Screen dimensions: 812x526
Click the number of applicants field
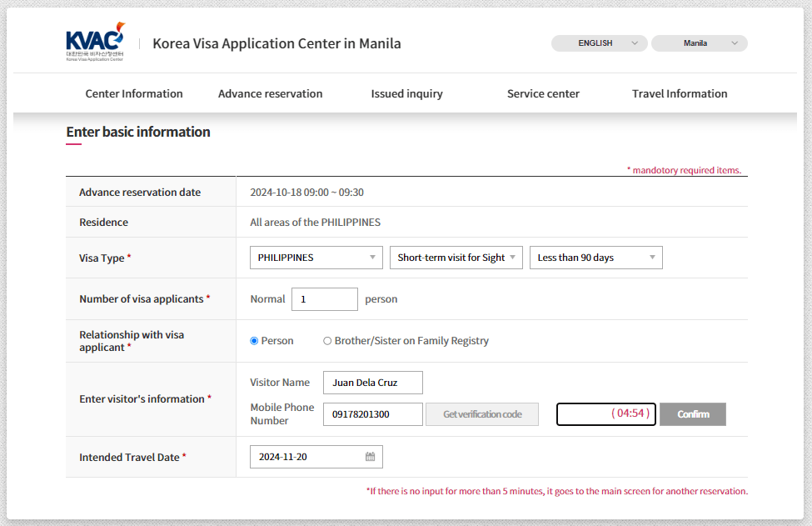coord(324,299)
